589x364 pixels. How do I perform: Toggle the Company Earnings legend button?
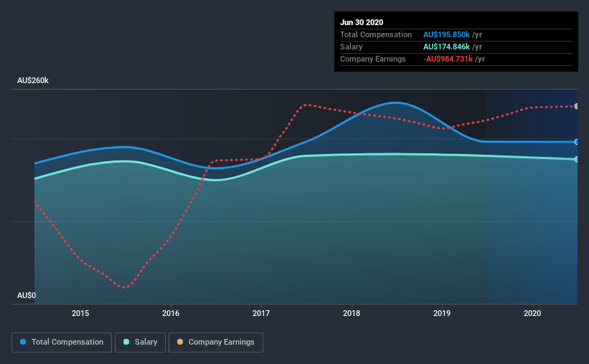point(216,343)
